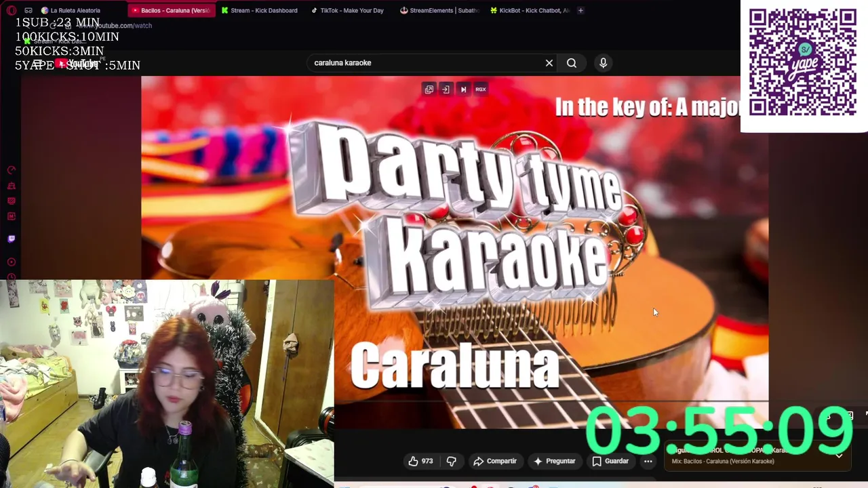Skip to next video in overlay toolbar

click(x=463, y=89)
